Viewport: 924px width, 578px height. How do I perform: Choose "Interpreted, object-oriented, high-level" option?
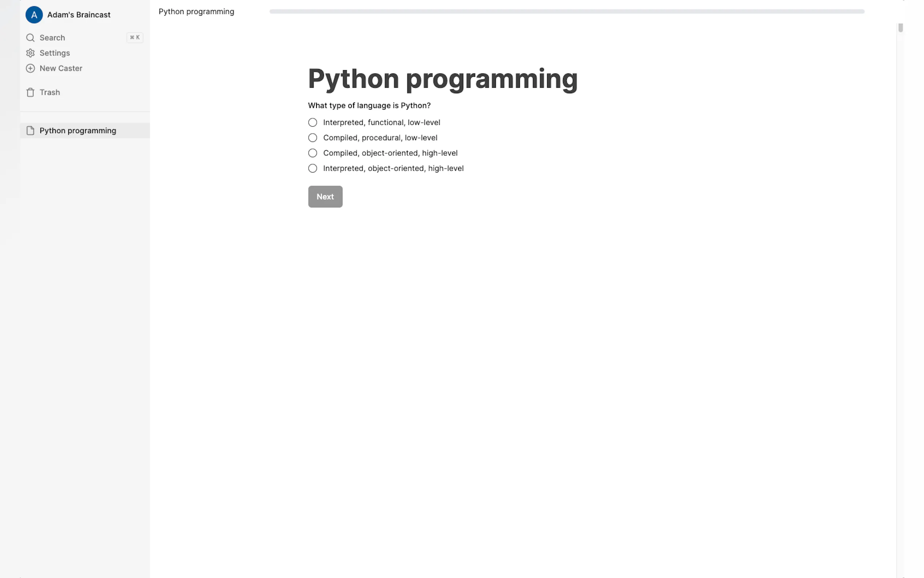[x=312, y=168]
